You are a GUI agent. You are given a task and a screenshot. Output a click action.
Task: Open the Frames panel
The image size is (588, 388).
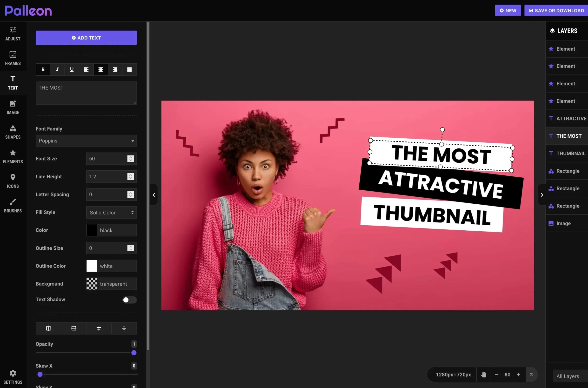(13, 58)
